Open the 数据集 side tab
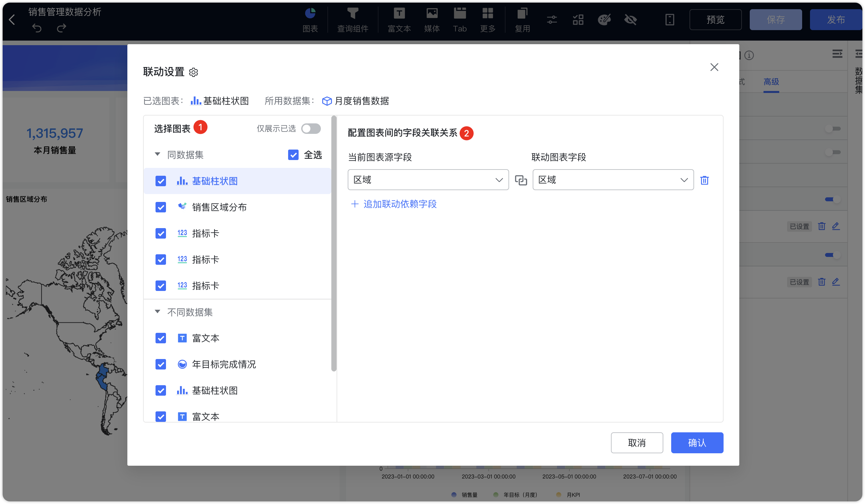 (858, 81)
